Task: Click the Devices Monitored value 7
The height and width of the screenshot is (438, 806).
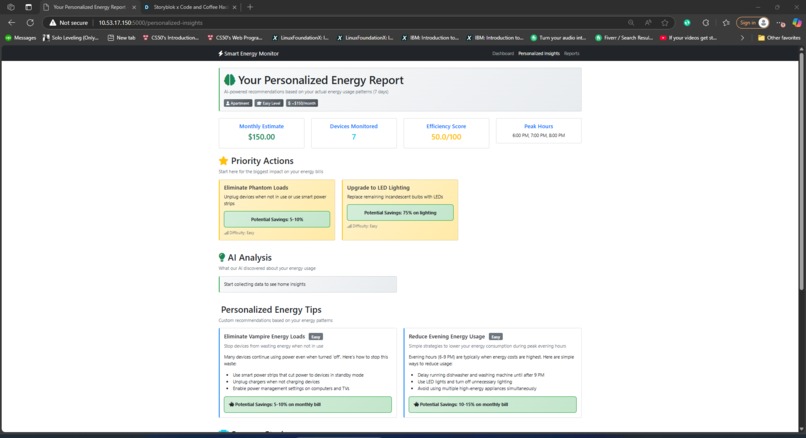Action: 354,137
